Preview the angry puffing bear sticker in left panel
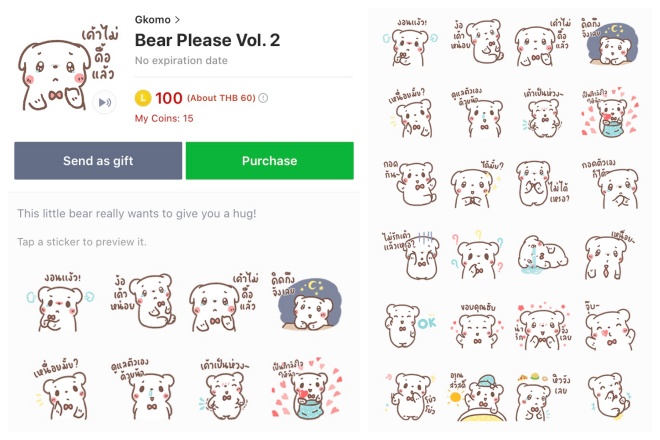The image size is (660, 440). coord(61,301)
